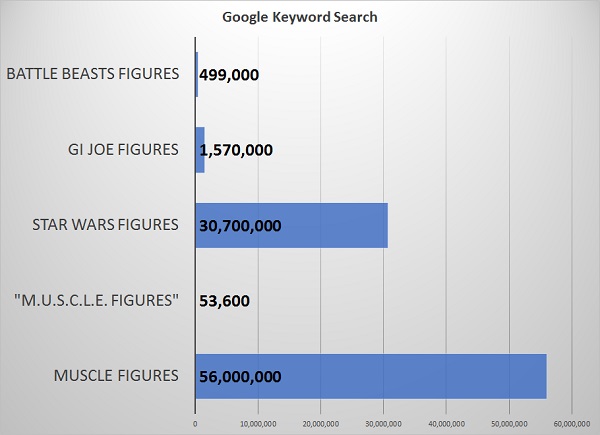Select the 'BATTLE BEASTS FIGURES' category label

[93, 74]
